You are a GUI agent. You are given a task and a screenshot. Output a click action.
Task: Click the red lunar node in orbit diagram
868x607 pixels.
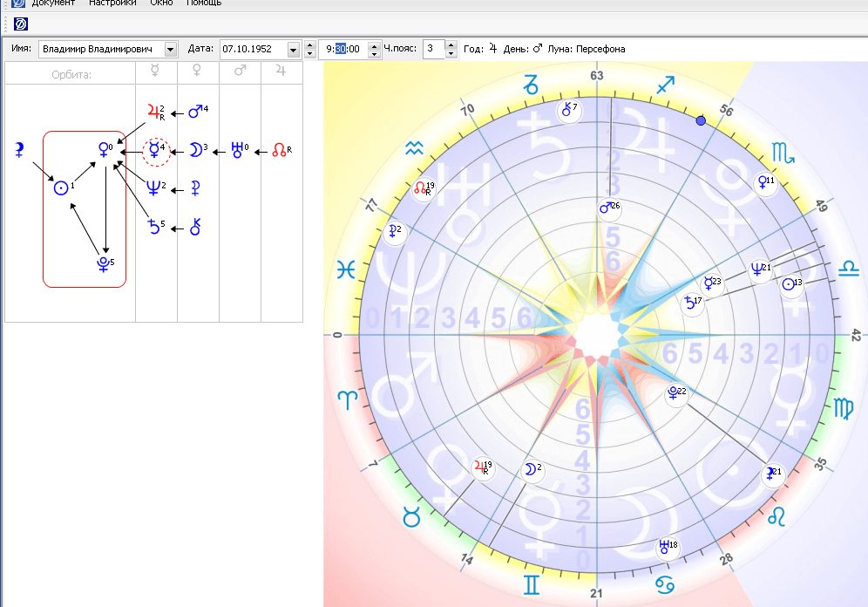281,149
